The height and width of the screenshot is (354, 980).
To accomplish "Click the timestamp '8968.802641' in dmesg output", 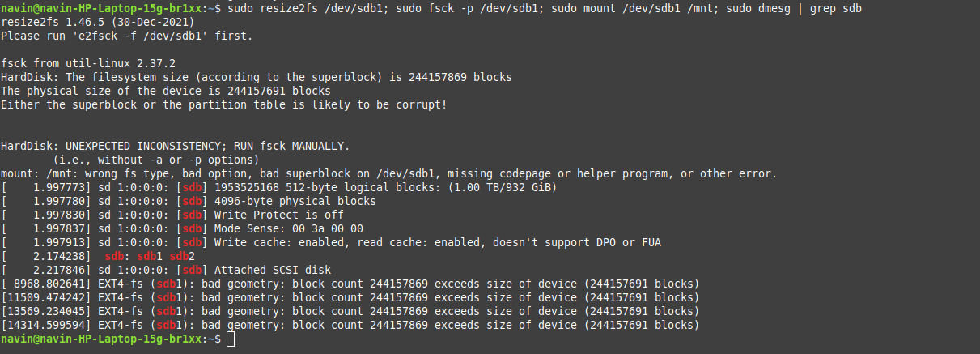I will click(47, 284).
